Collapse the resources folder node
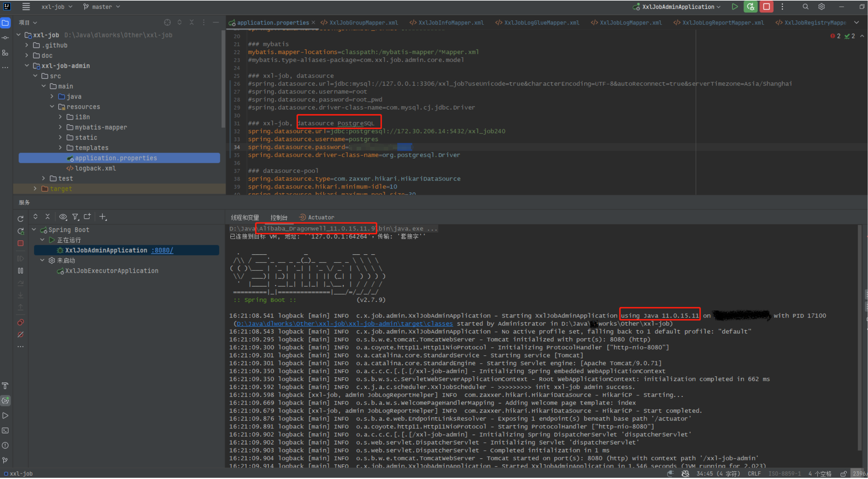Image resolution: width=868 pixels, height=479 pixels. pyautogui.click(x=52, y=107)
